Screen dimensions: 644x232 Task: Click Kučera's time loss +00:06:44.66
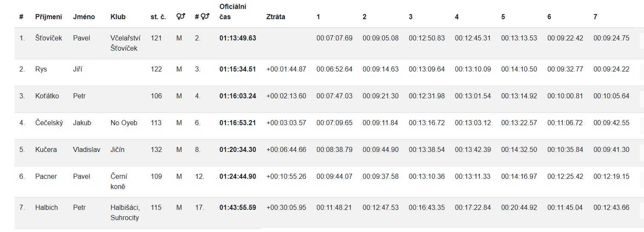(x=286, y=149)
